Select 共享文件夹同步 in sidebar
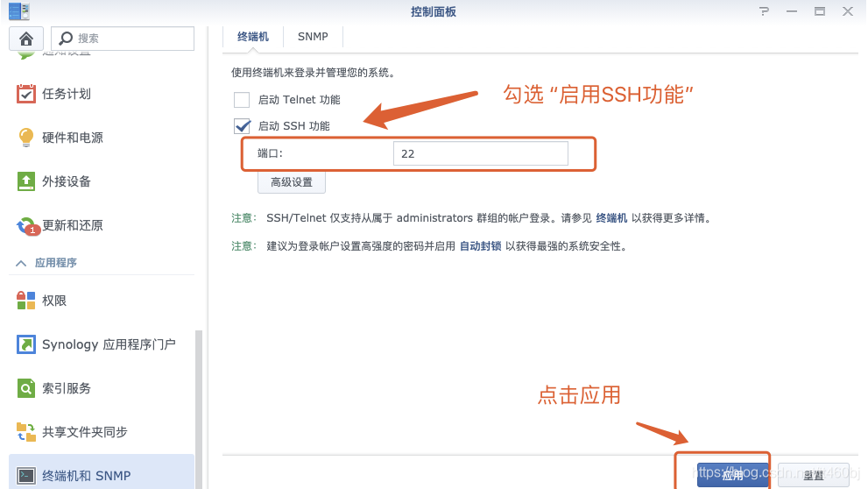Viewport: 868px width, 489px height. (85, 432)
